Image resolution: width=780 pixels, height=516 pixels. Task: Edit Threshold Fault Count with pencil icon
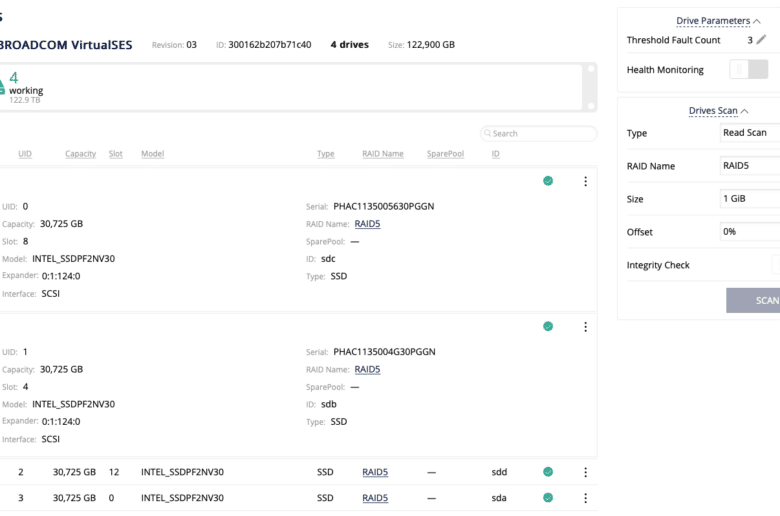[761, 40]
